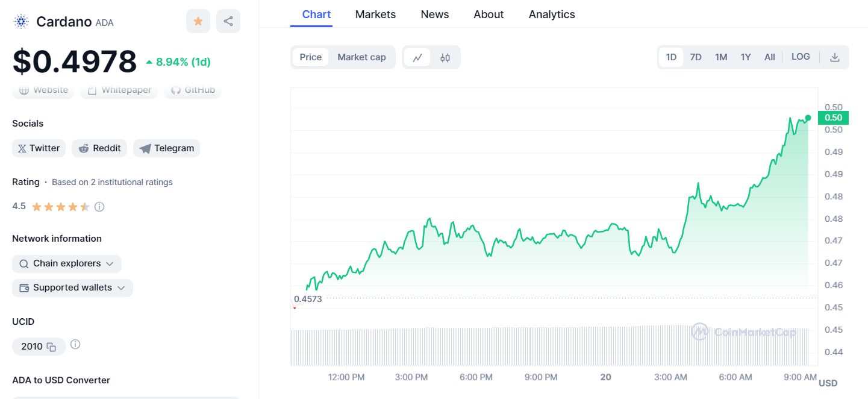
Task: Expand Supported wallets dropdown
Action: pyautogui.click(x=72, y=288)
